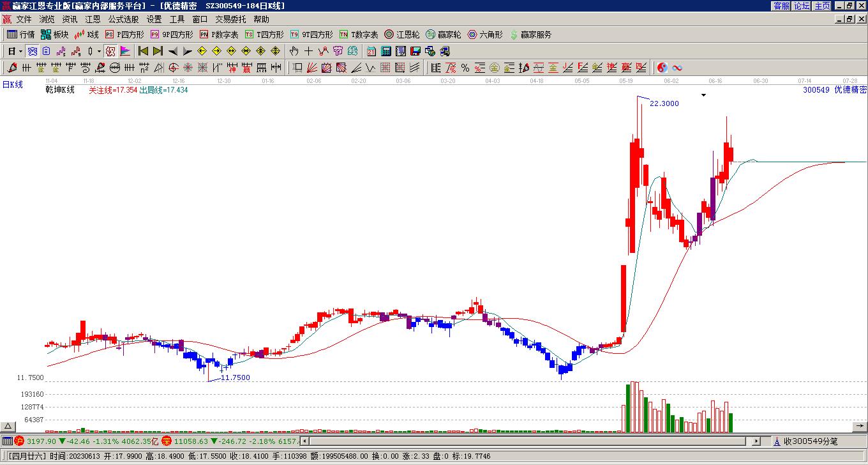Open the 江恩 menu

click(93, 19)
